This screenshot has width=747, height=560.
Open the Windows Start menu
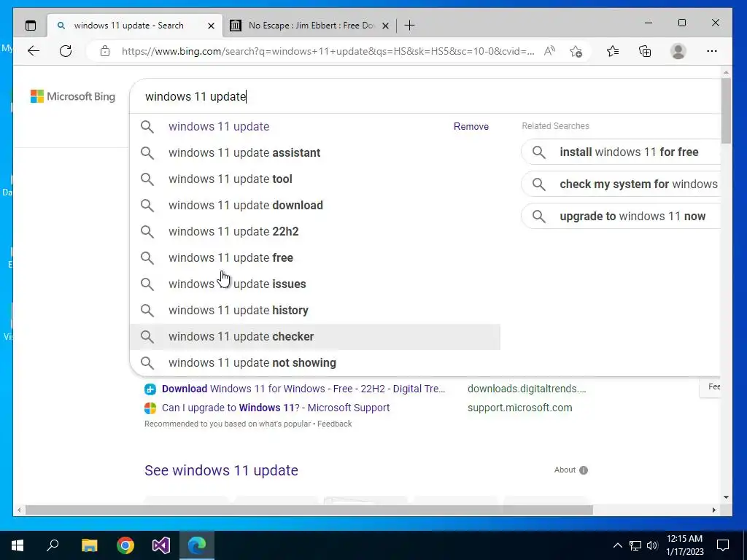tap(18, 545)
